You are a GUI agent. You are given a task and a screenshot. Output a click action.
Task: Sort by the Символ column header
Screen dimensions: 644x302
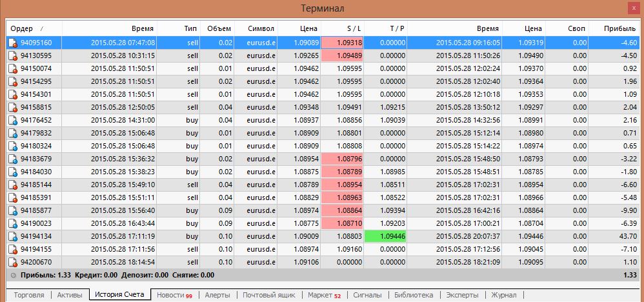coord(261,29)
